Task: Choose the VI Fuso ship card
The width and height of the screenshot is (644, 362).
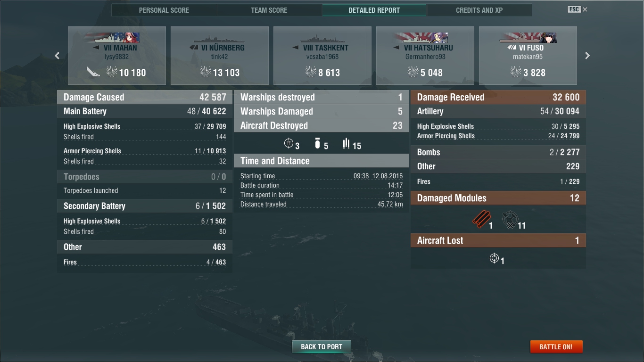Action: (528, 56)
